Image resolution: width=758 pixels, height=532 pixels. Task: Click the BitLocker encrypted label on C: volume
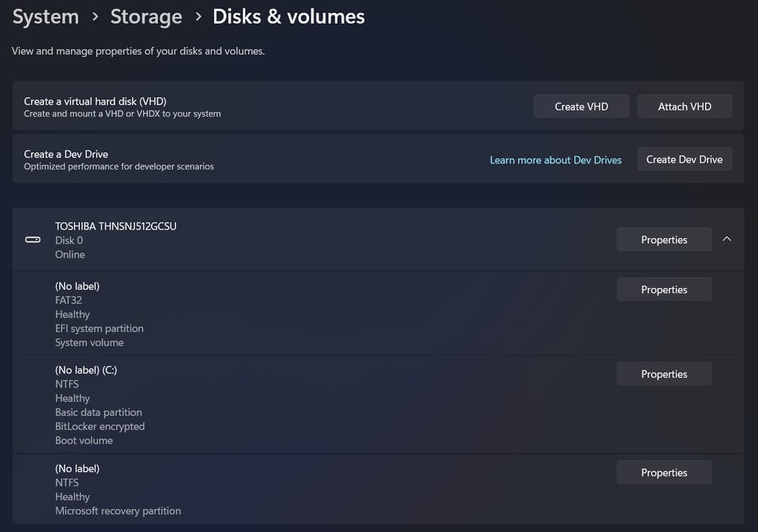[x=99, y=427]
